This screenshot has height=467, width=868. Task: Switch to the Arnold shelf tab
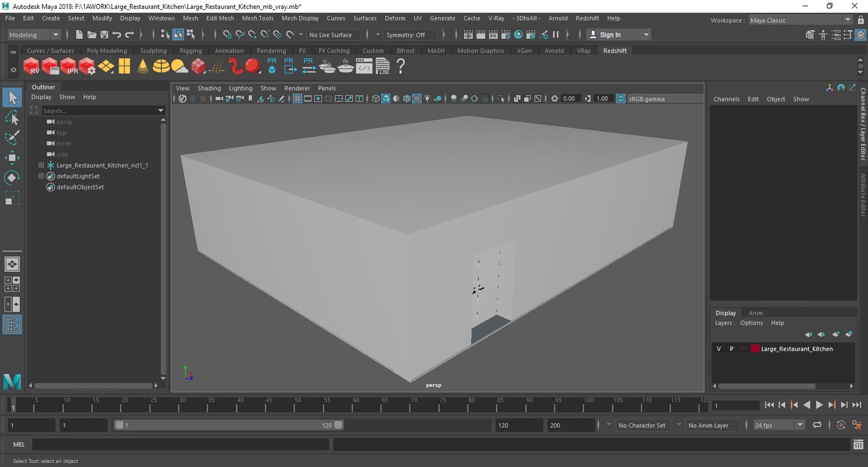[554, 51]
